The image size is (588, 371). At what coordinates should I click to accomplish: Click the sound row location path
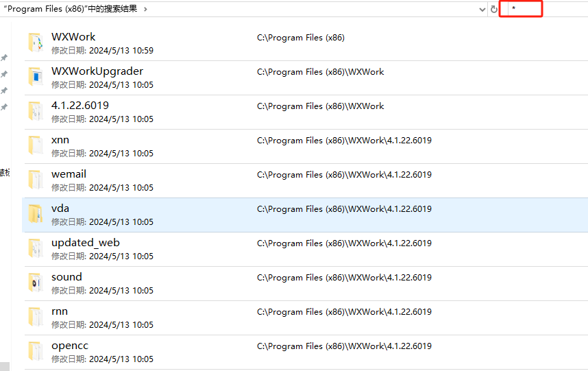344,278
